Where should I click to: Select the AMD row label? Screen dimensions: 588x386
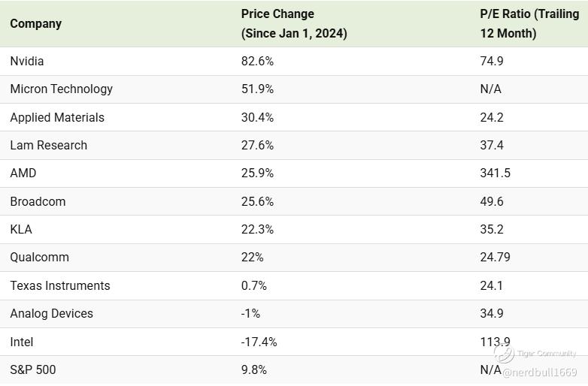[23, 173]
